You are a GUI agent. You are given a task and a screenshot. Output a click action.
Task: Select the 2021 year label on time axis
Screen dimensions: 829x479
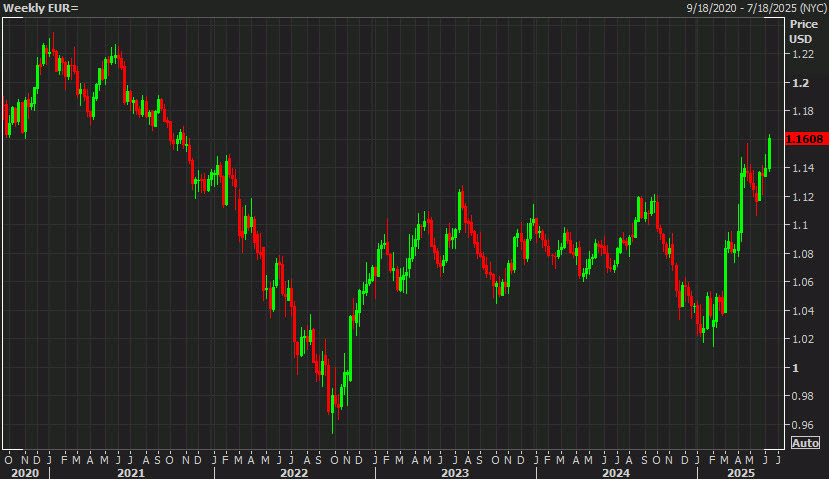[x=131, y=473]
